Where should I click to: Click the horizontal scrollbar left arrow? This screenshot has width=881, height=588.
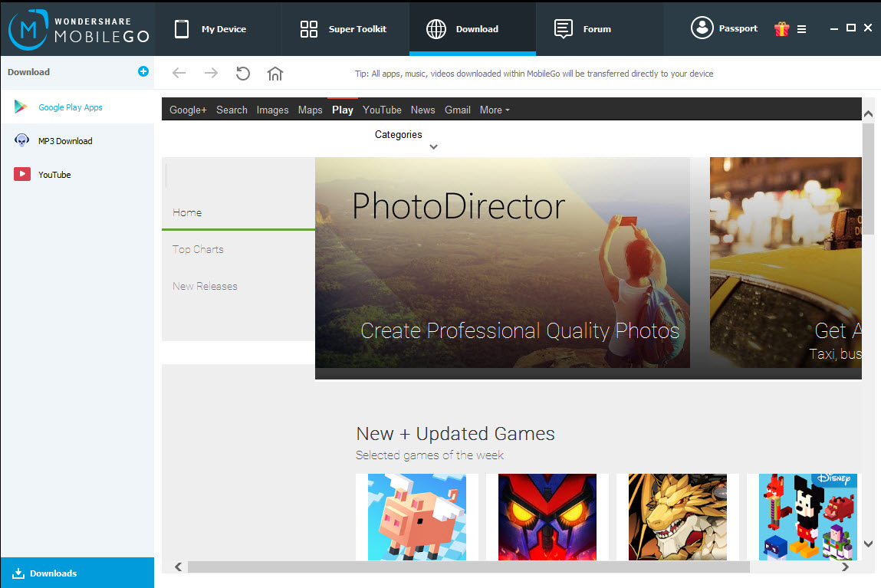(x=178, y=567)
